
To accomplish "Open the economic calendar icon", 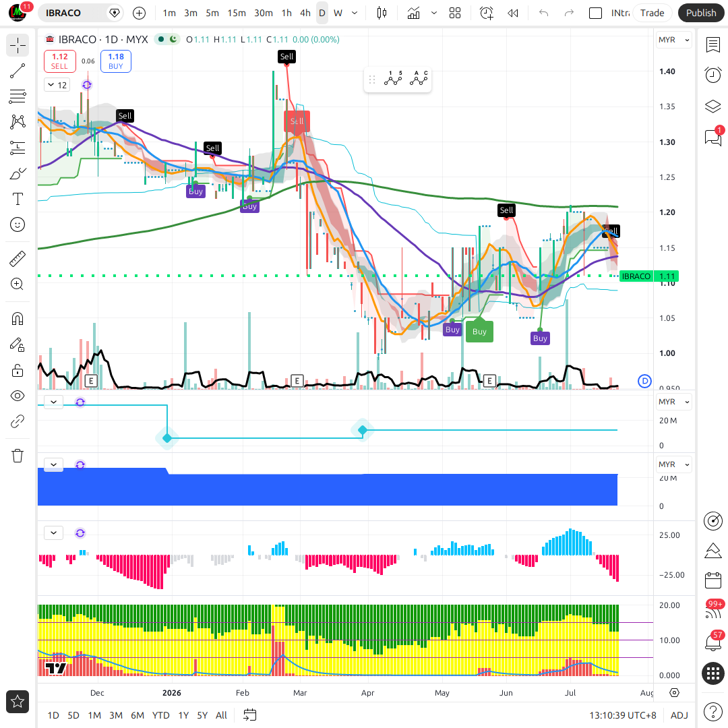I will point(713,580).
